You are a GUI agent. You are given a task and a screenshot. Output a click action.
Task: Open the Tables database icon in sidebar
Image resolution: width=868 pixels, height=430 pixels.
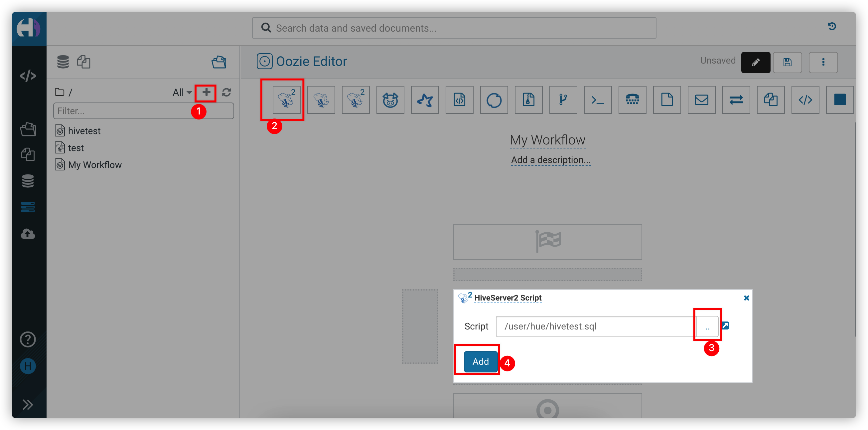click(28, 181)
